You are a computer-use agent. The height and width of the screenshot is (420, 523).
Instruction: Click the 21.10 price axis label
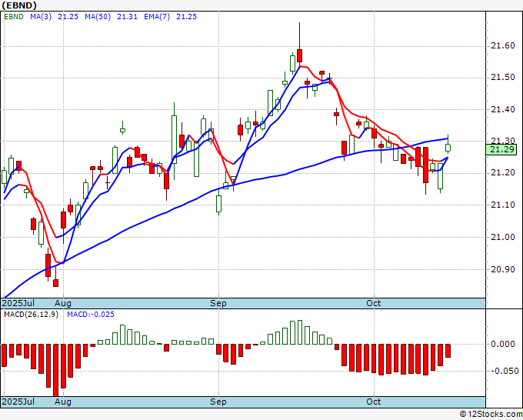503,205
